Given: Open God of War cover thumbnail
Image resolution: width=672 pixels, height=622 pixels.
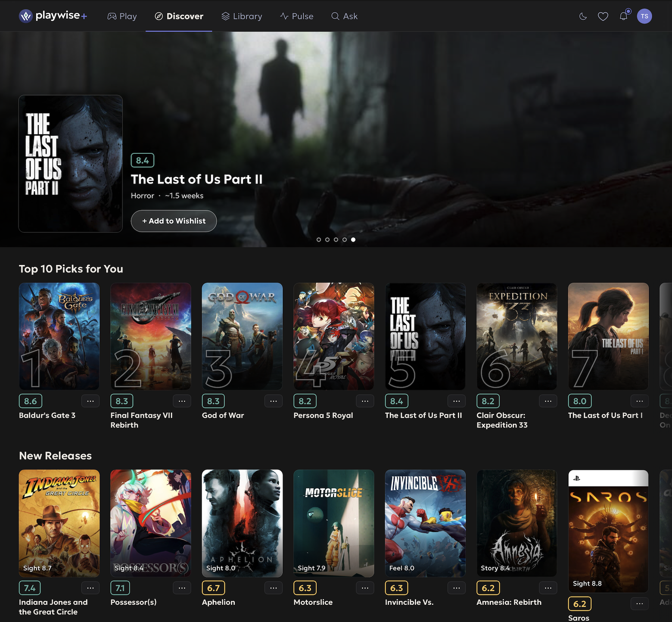Looking at the screenshot, I should (243, 336).
